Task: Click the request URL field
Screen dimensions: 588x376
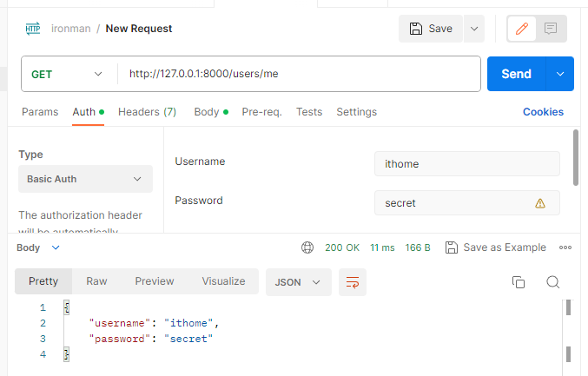Action: (x=299, y=74)
